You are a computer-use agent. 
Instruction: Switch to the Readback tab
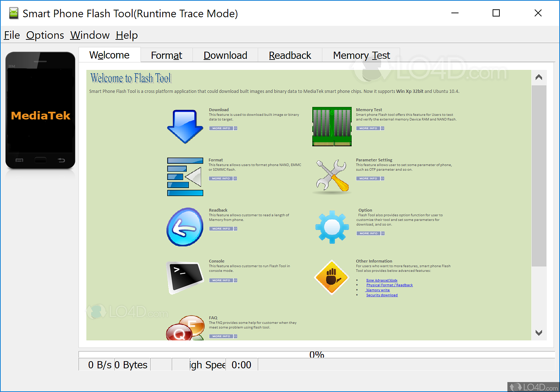(290, 55)
